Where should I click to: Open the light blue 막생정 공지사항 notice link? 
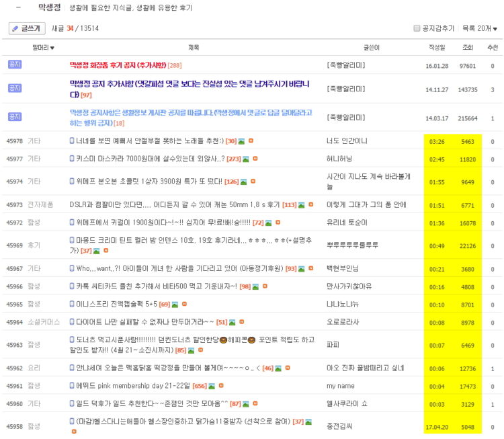click(x=191, y=118)
